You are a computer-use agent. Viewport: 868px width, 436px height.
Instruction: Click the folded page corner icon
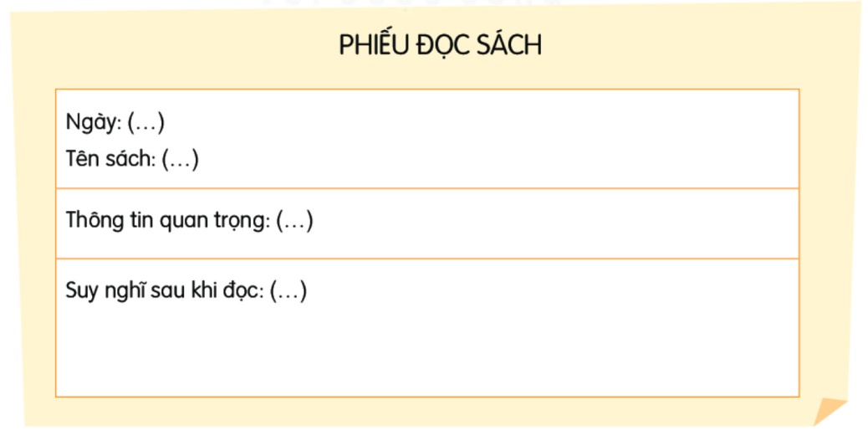(830, 411)
